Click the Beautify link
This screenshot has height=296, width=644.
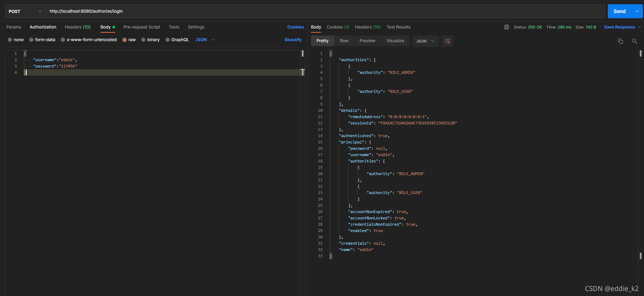click(293, 40)
